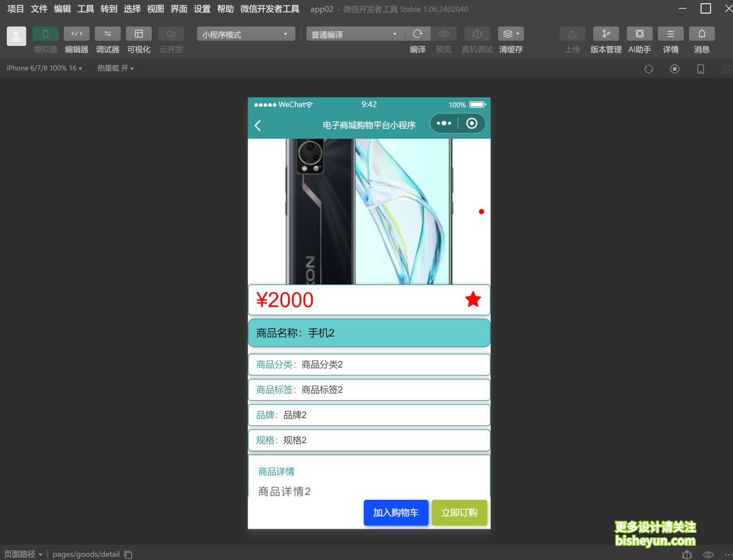Image resolution: width=733 pixels, height=560 pixels.
Task: Toggle the eye icon in bottom status bar
Action: [x=708, y=554]
